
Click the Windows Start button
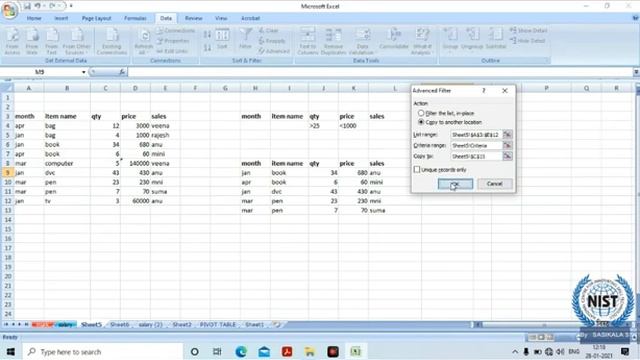pos(11,351)
